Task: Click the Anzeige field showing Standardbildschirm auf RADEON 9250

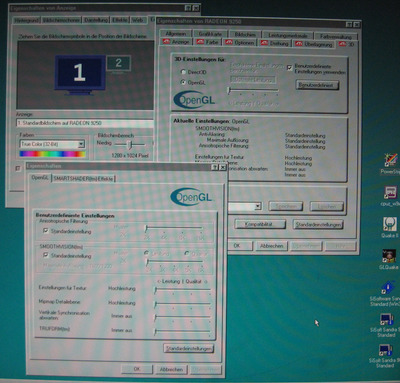Action: [x=85, y=123]
